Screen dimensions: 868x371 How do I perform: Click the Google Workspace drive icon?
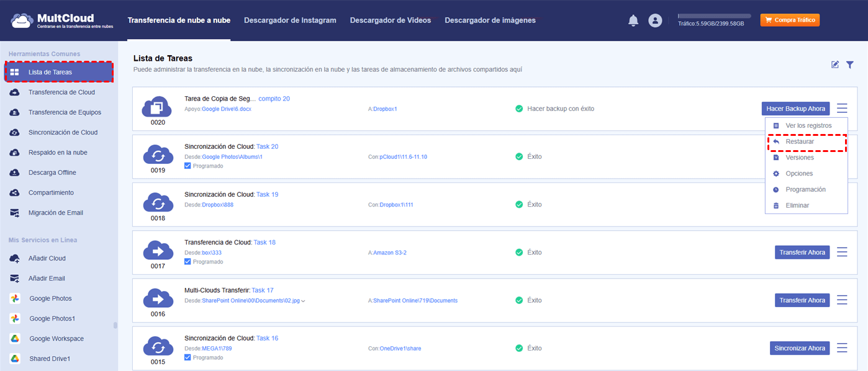(15, 339)
